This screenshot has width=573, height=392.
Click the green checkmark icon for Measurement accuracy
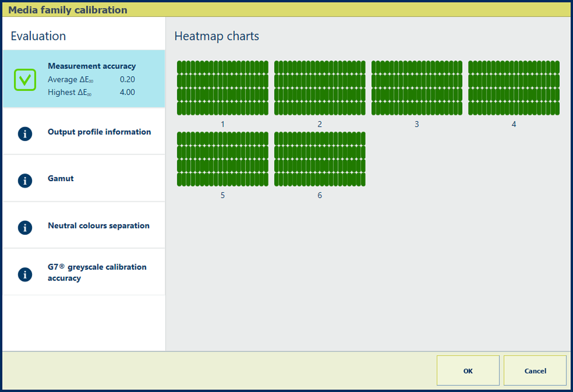click(x=25, y=79)
